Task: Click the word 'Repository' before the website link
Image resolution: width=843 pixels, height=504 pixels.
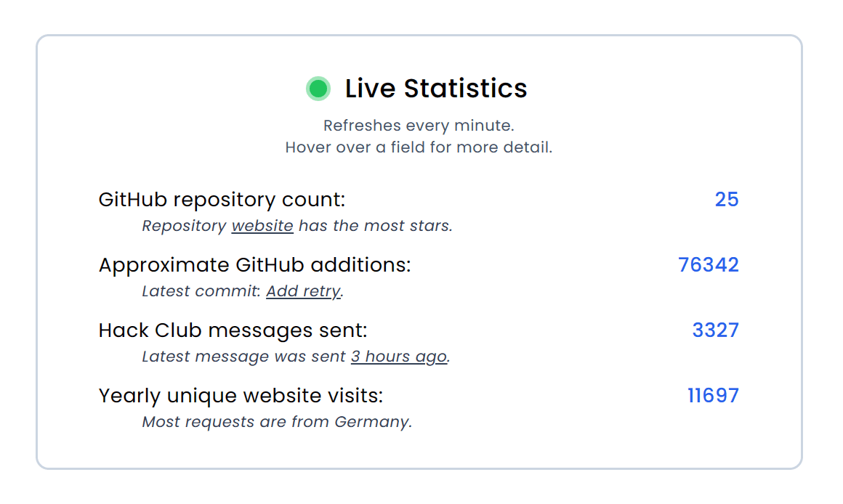Action: click(x=184, y=226)
